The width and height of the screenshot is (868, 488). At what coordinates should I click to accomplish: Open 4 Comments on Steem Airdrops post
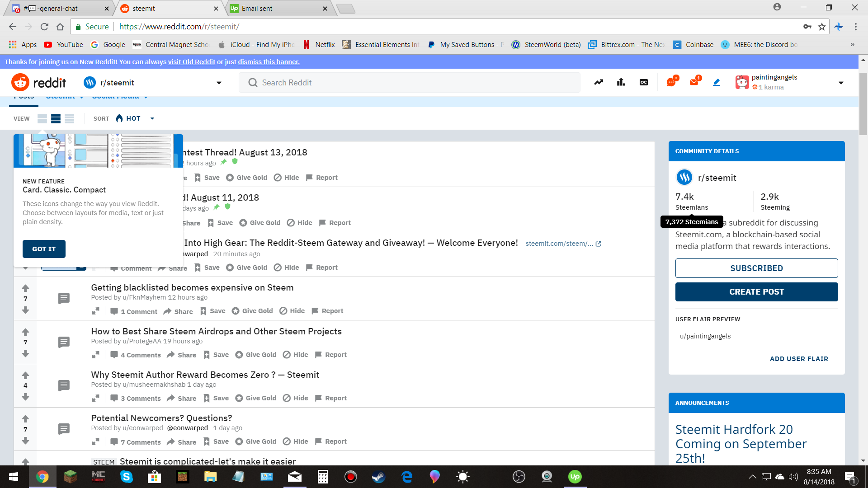pos(136,355)
